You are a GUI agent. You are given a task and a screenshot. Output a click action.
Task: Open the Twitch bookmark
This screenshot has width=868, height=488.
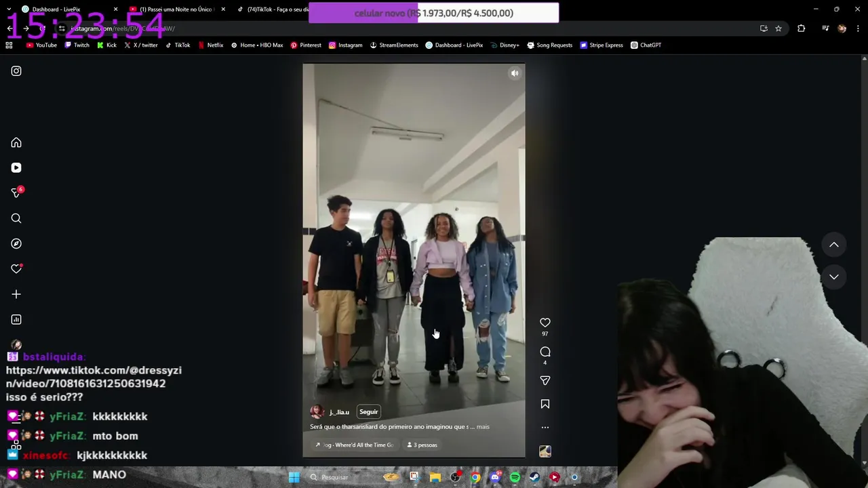pyautogui.click(x=77, y=45)
